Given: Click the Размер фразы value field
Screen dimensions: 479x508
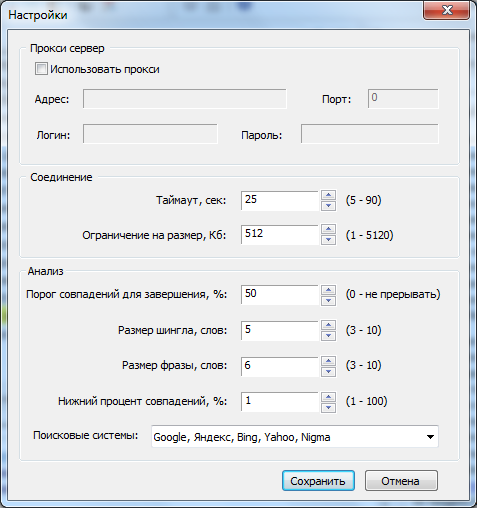Looking at the screenshot, I should [x=280, y=366].
